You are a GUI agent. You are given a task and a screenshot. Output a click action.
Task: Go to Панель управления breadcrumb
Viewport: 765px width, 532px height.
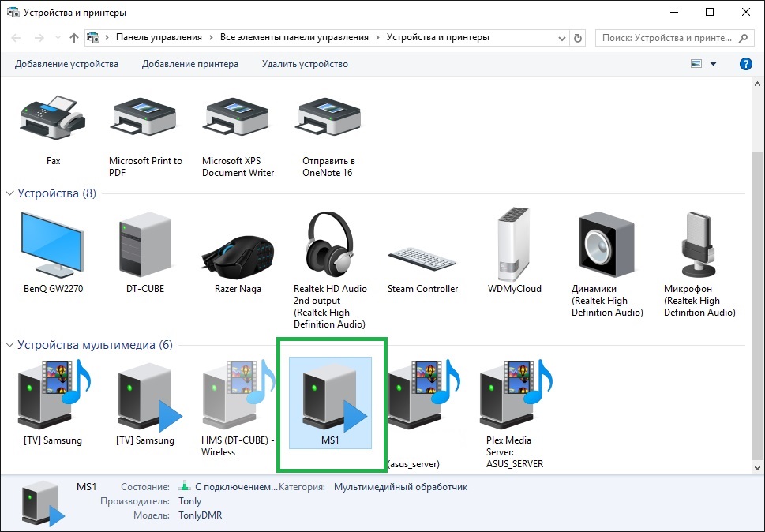[x=159, y=38]
